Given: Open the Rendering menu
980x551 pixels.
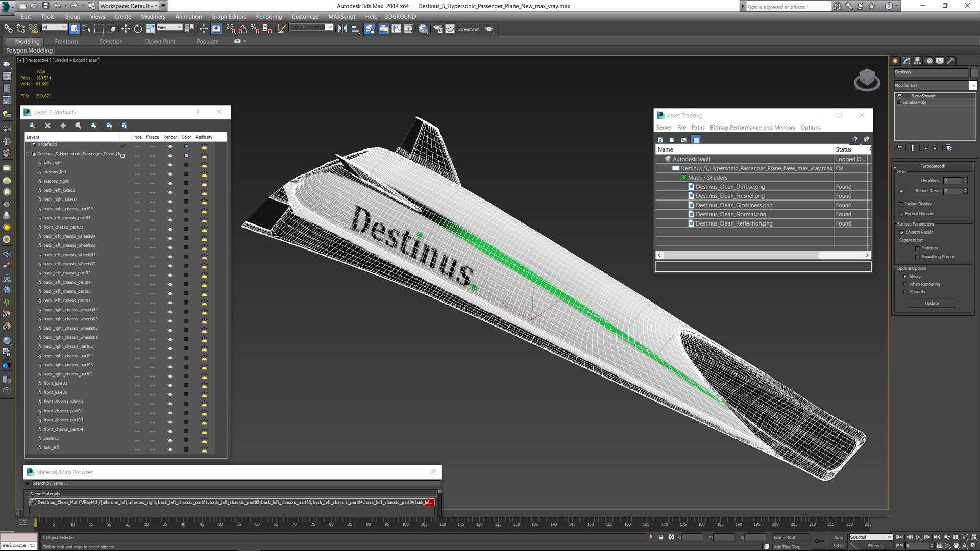Looking at the screenshot, I should click(x=268, y=17).
